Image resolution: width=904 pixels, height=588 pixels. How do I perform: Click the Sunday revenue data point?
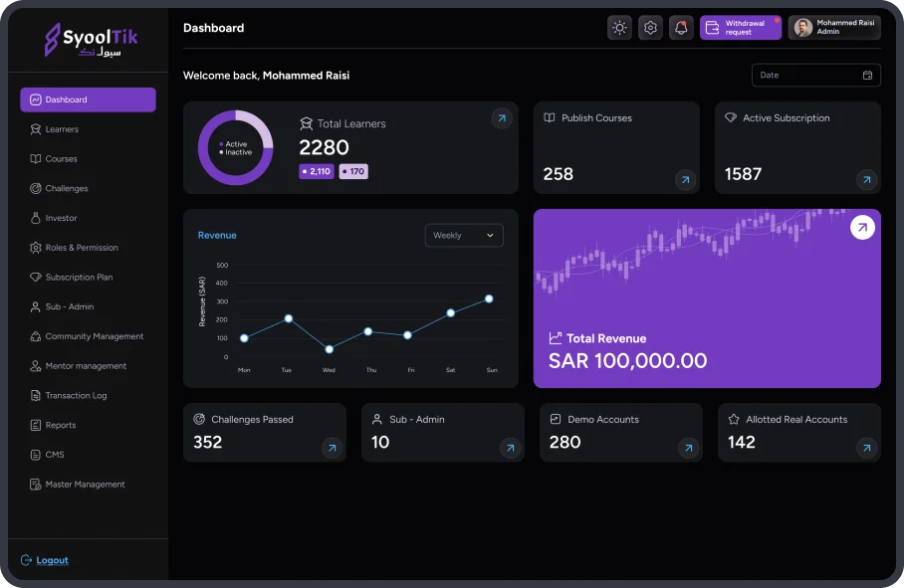tap(489, 298)
